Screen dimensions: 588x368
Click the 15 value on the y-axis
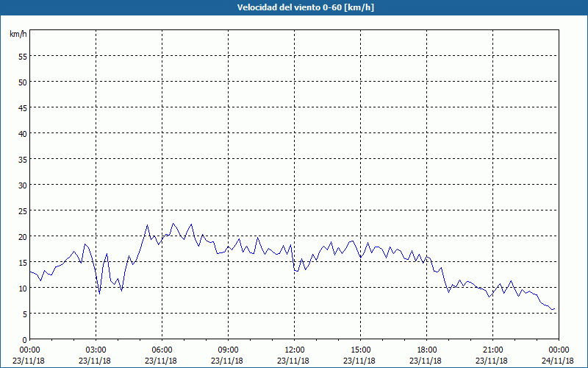pyautogui.click(x=23, y=263)
